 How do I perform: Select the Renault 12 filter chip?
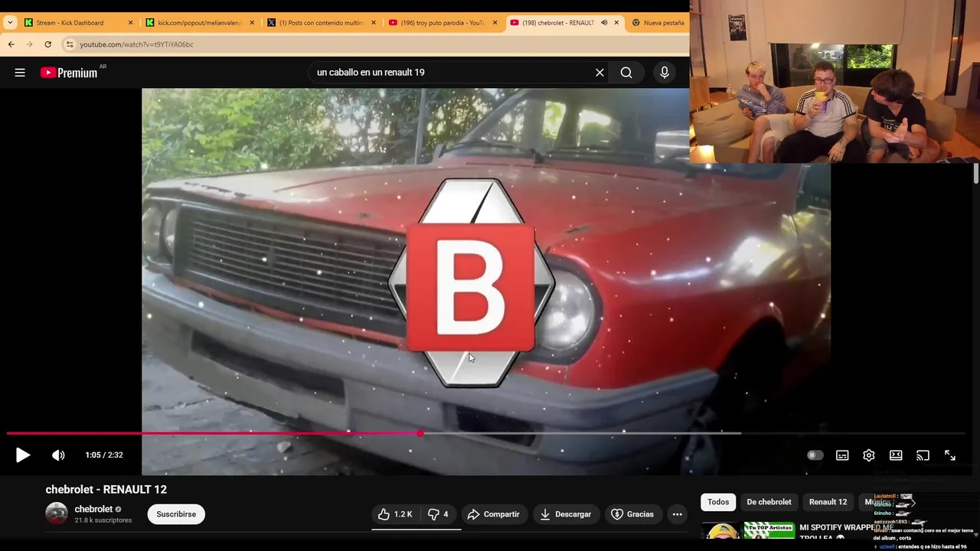[828, 502]
